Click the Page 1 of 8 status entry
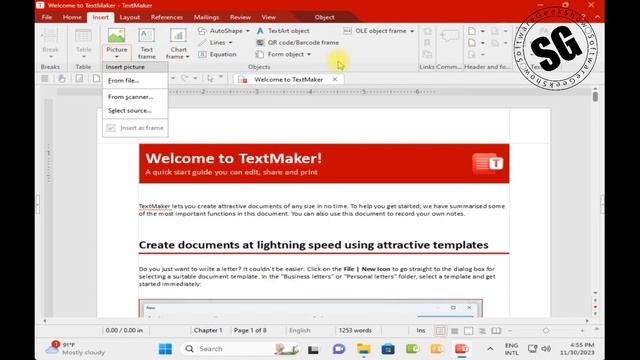Screen dimensions: 640x360 pyautogui.click(x=250, y=331)
